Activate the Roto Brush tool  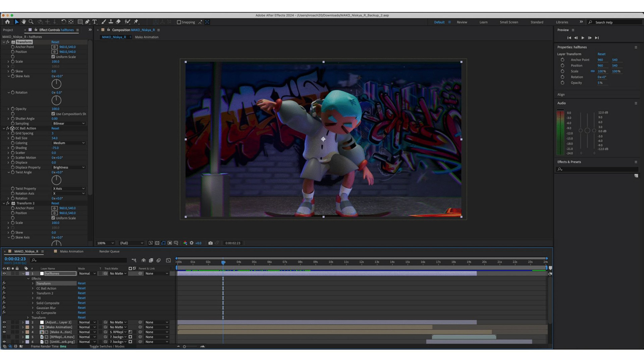coord(127,22)
